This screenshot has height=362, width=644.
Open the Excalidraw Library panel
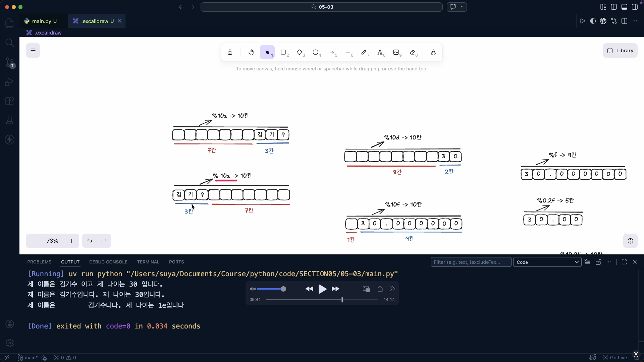click(x=620, y=50)
